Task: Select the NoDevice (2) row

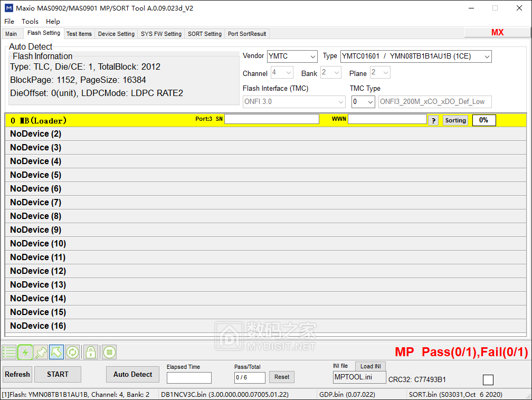Action: coord(265,134)
